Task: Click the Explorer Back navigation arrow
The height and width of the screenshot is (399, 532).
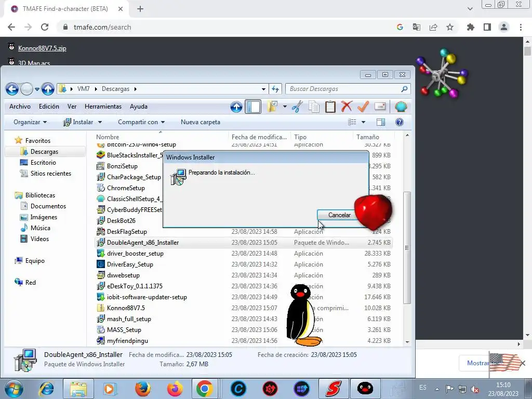Action: [12, 89]
